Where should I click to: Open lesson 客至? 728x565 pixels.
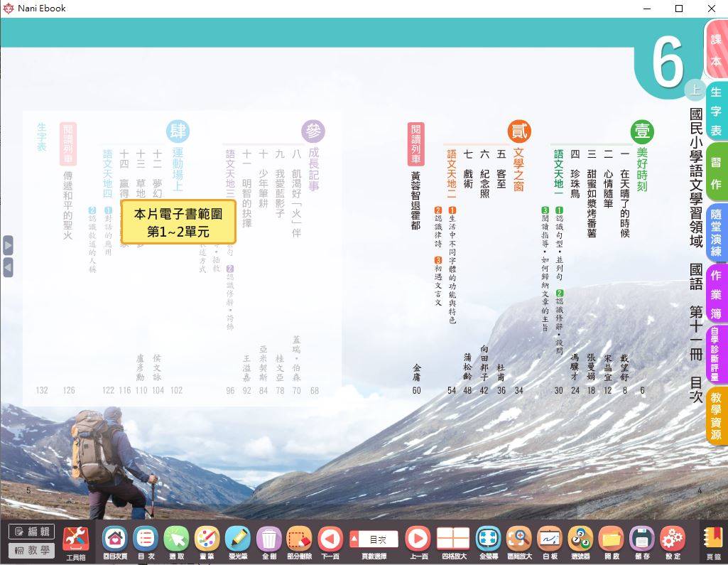coord(501,178)
